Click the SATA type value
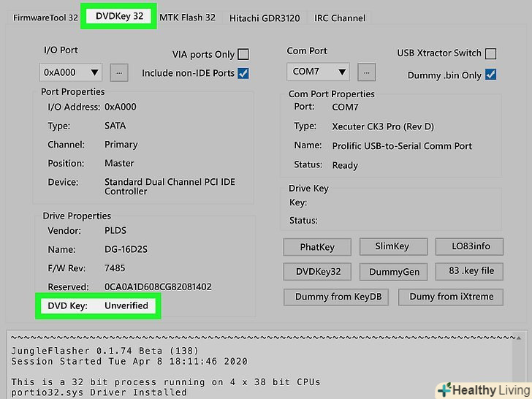This screenshot has width=532, height=399. pos(115,126)
